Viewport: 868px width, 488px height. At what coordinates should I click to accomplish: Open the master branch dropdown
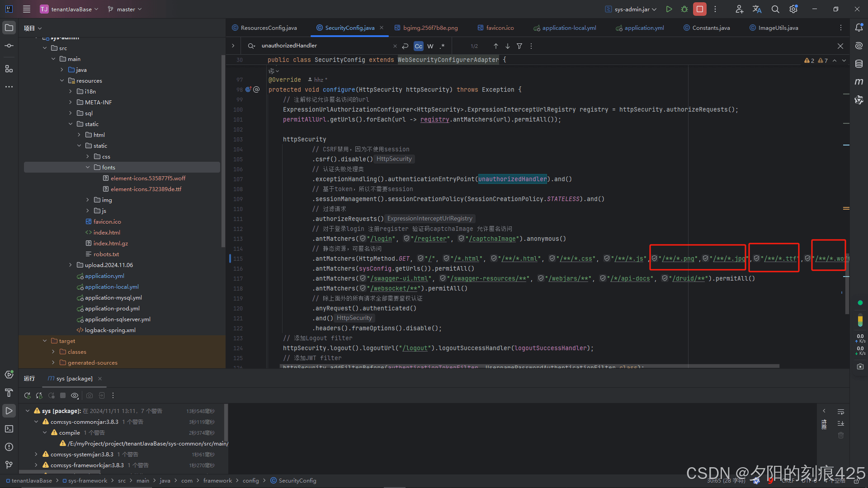[x=125, y=9]
